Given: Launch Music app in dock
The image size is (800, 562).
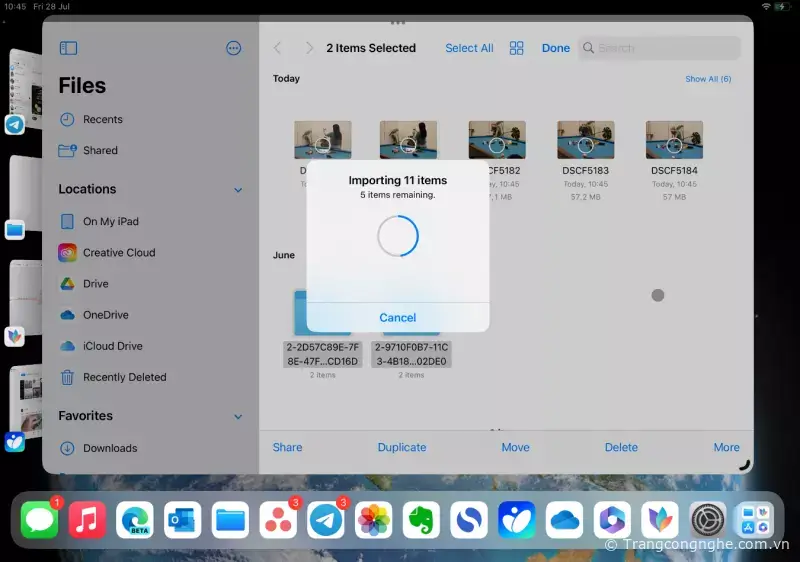Looking at the screenshot, I should 87,520.
